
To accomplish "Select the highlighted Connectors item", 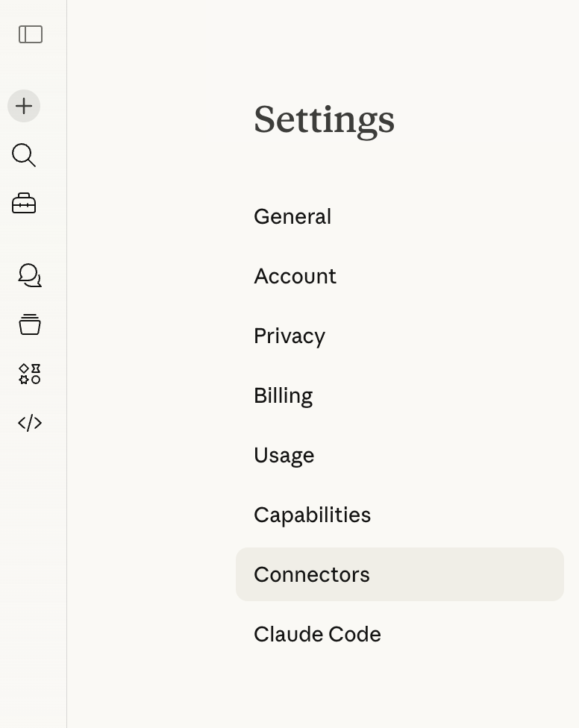I will click(x=400, y=574).
